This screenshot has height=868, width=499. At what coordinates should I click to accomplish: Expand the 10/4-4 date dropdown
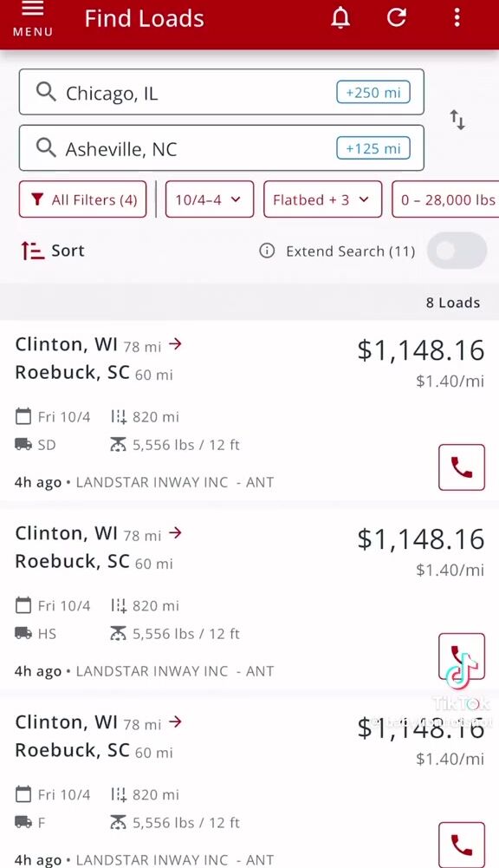[210, 199]
